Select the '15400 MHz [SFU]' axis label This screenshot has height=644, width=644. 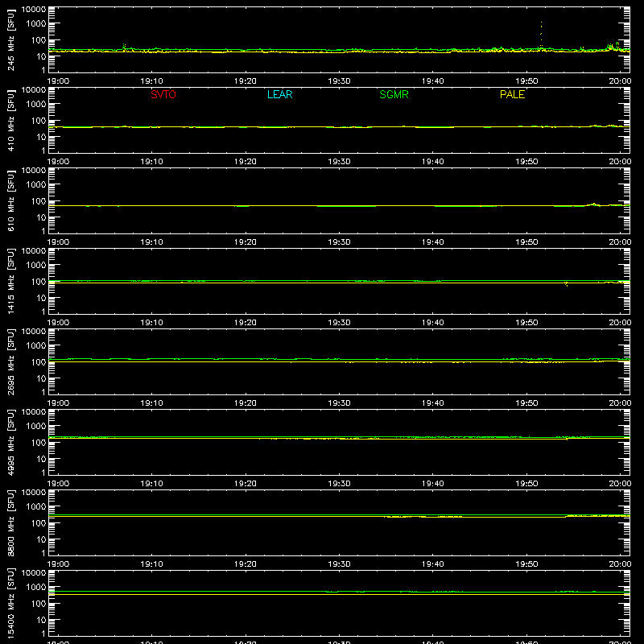[x=10, y=603]
